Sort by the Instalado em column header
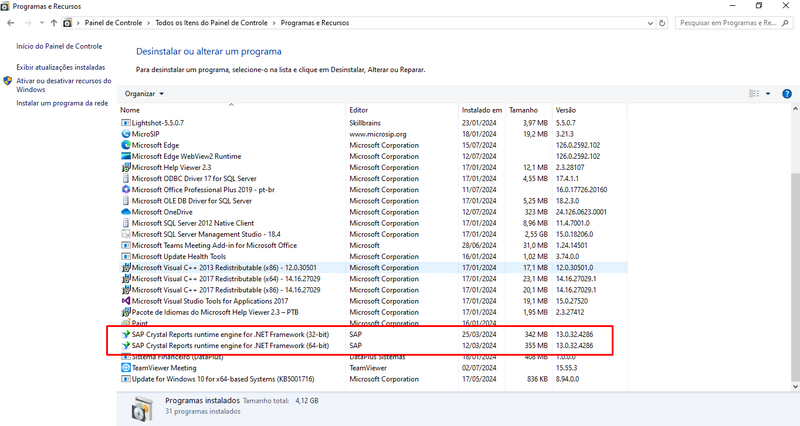The image size is (800, 426). [x=482, y=110]
